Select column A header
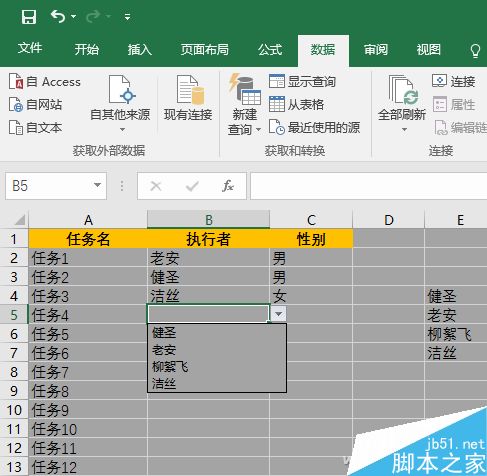The width and height of the screenshot is (487, 476). pyautogui.click(x=88, y=220)
